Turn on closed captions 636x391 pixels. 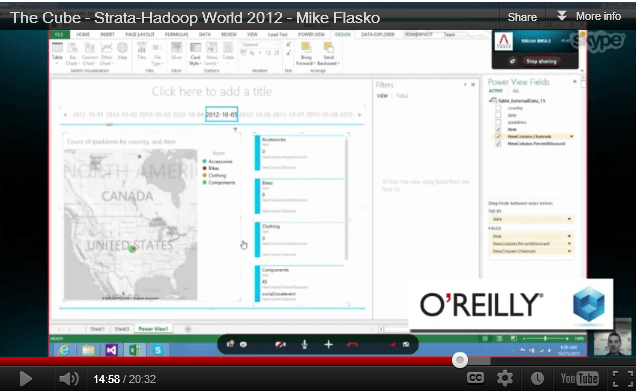point(475,378)
